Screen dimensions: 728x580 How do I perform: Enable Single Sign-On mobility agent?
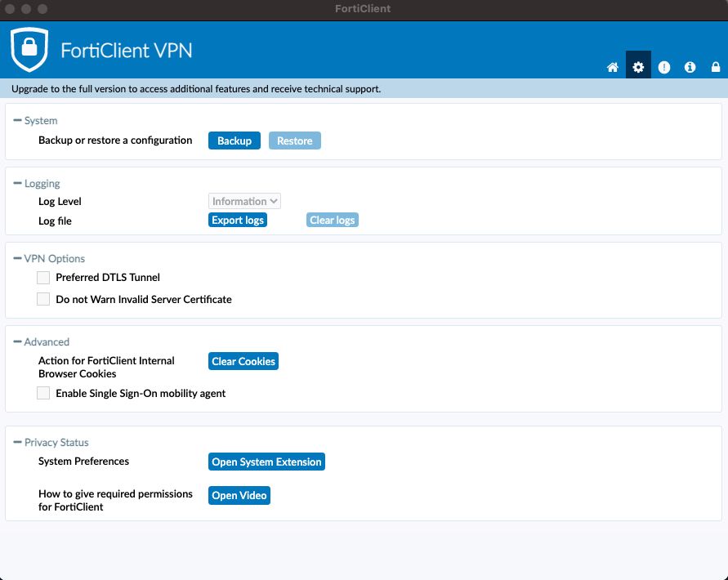click(x=43, y=394)
